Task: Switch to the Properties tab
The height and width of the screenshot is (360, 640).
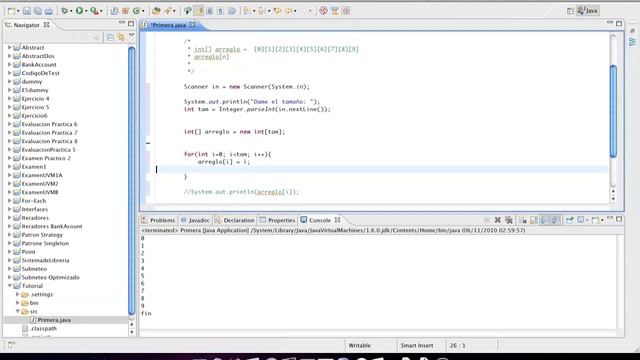Action: click(x=277, y=220)
